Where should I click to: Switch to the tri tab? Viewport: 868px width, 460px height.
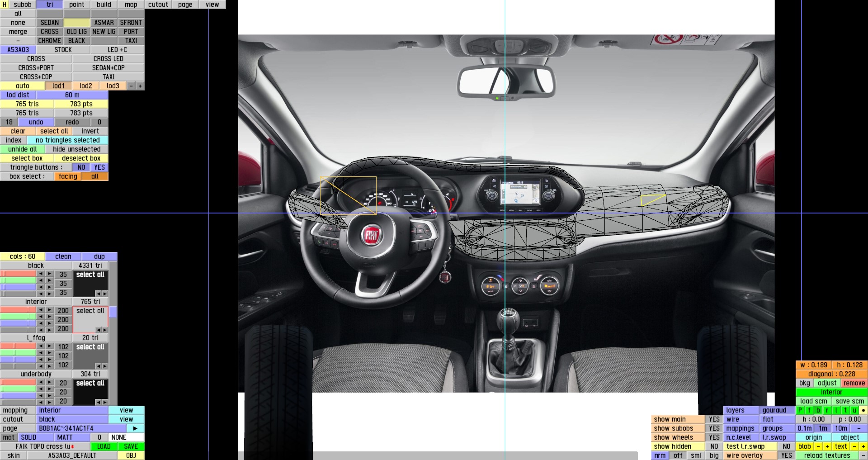(x=50, y=5)
